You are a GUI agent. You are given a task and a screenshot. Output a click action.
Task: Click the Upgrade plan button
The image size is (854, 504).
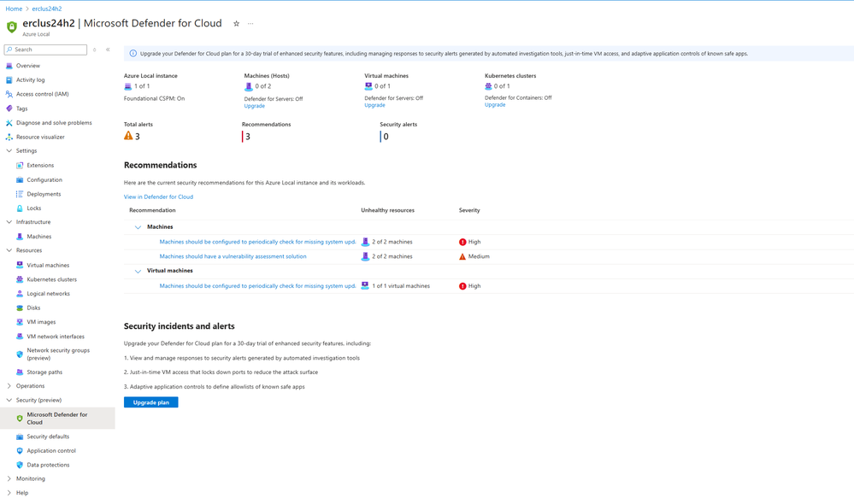(x=150, y=402)
